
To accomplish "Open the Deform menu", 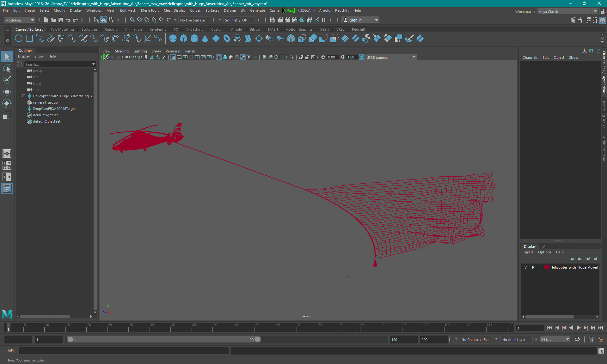I will [230, 10].
